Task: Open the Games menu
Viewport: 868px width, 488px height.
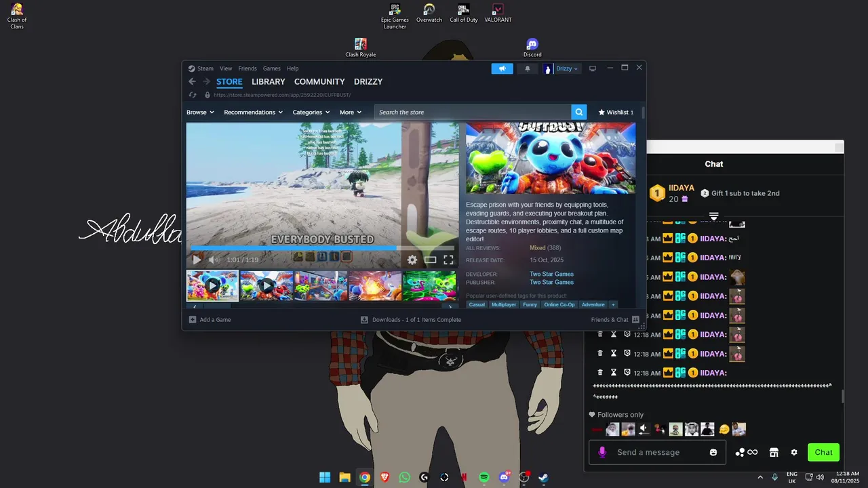Action: tap(271, 68)
